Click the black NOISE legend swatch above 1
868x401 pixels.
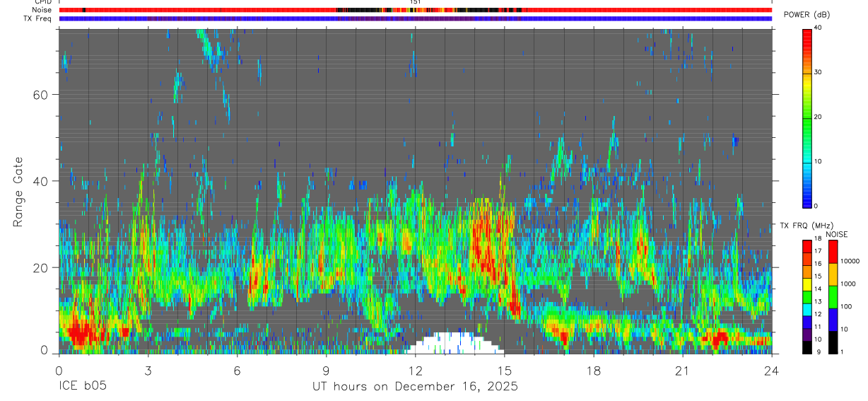click(832, 342)
